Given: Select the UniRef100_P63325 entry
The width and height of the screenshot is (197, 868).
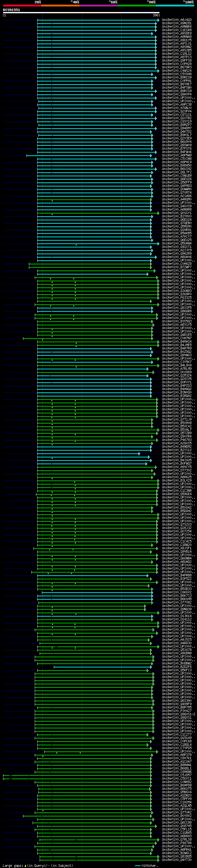Looking at the screenshot, I should click(177, 297).
